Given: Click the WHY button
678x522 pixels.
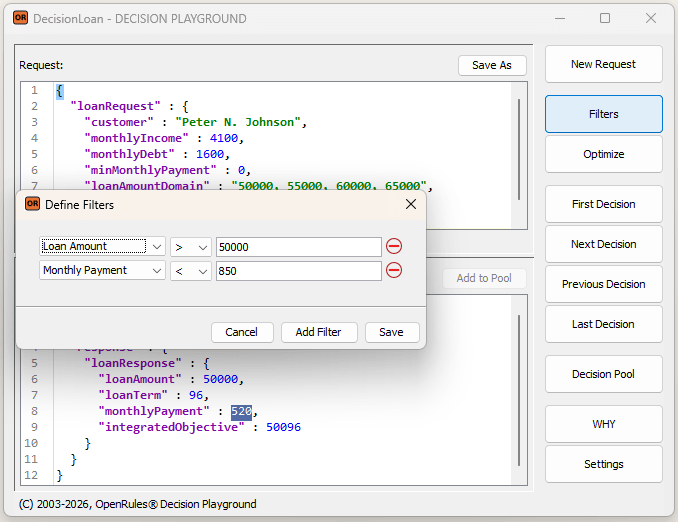Looking at the screenshot, I should pos(603,424).
